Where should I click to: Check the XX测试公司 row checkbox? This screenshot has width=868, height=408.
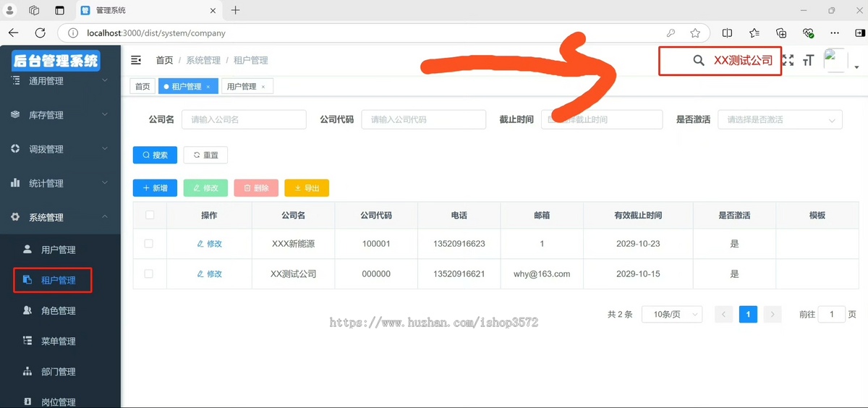pyautogui.click(x=149, y=274)
